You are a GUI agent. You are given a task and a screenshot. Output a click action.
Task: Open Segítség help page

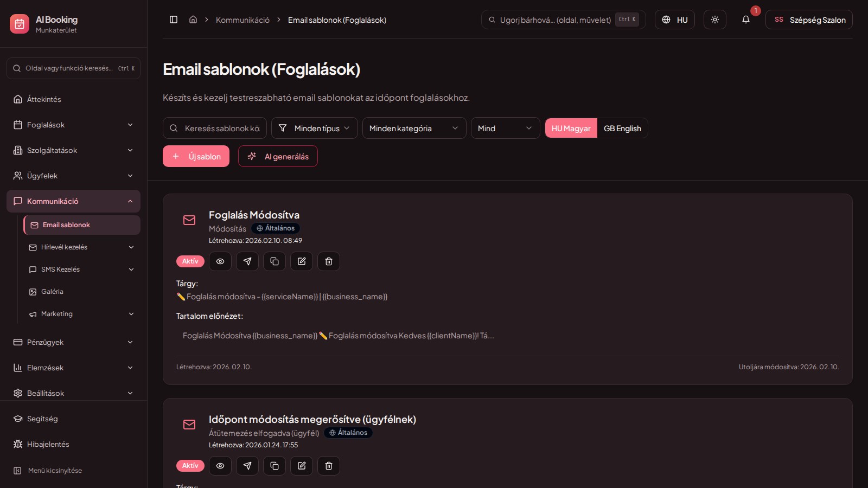(x=73, y=419)
